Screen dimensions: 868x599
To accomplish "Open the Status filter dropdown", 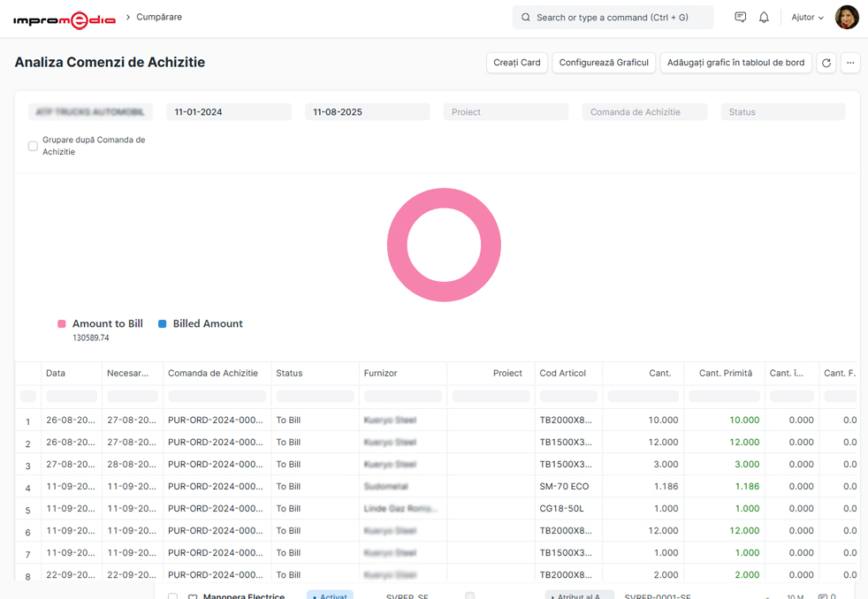I will point(782,112).
